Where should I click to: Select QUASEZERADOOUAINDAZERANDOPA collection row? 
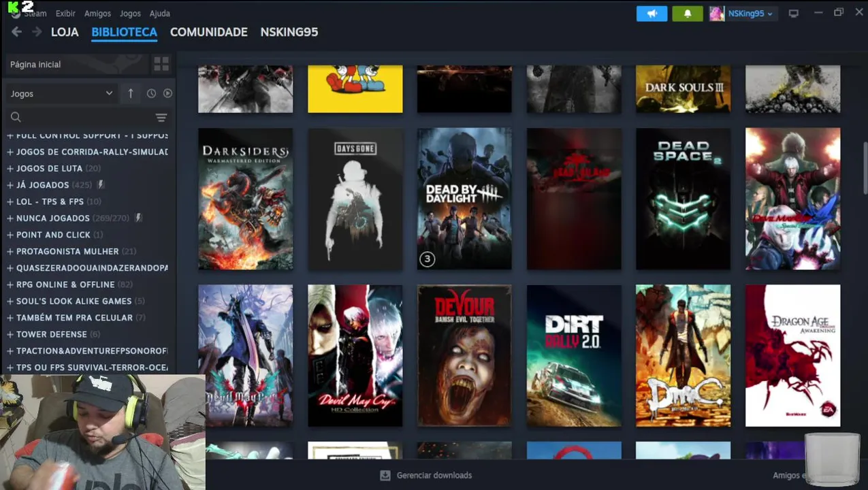[89, 268]
